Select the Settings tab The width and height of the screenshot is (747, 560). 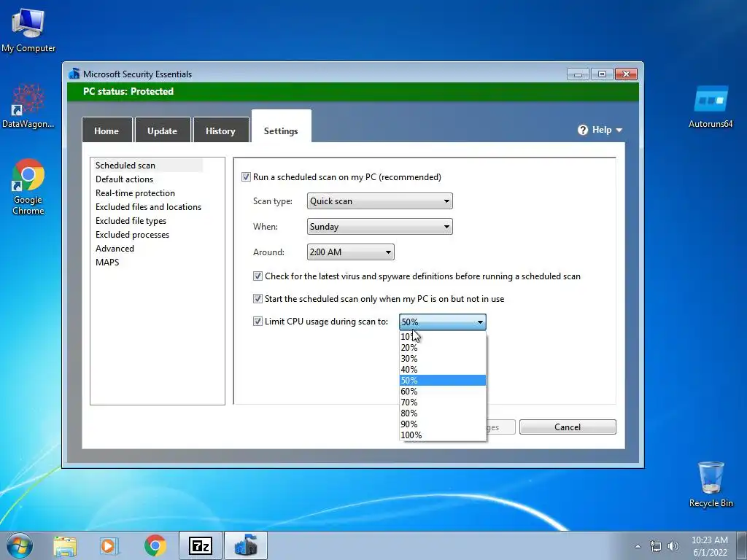tap(281, 128)
